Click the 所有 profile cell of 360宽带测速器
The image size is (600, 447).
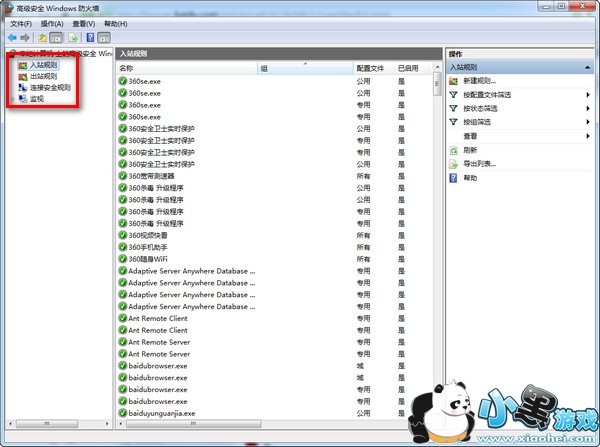tap(363, 176)
